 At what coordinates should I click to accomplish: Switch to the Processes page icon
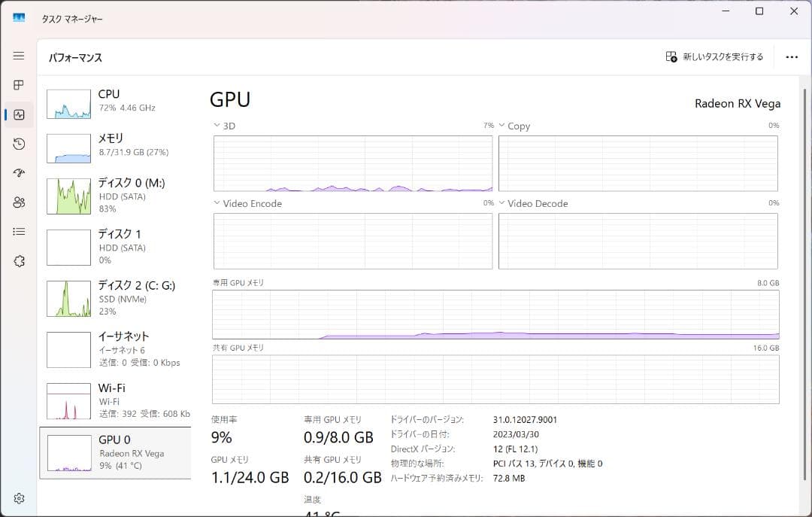pos(19,85)
